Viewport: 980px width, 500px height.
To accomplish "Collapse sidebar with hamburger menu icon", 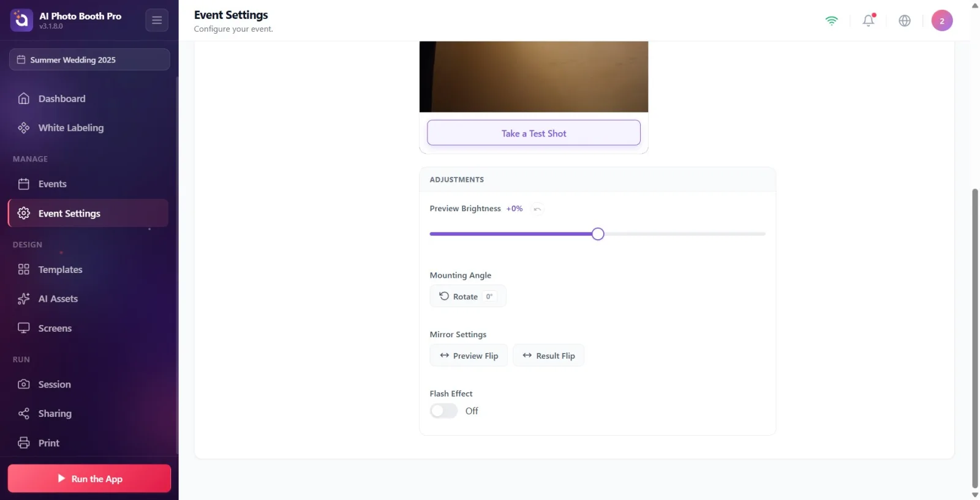I will (157, 20).
